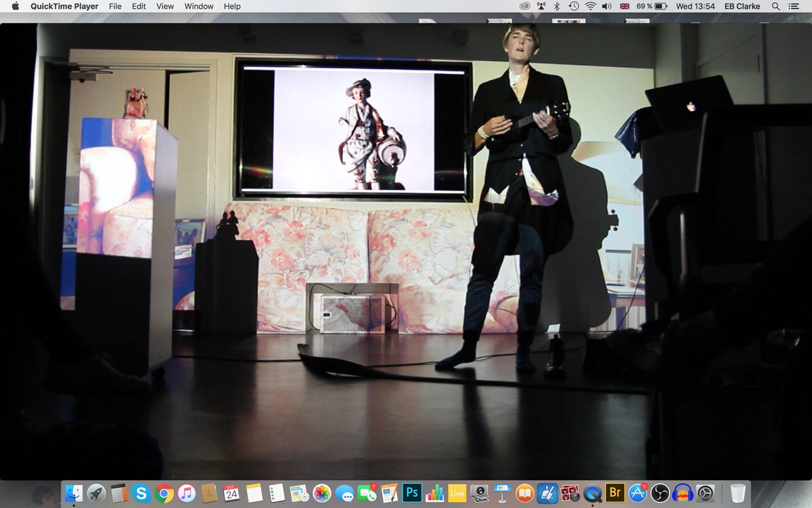Click the QuickTime video frame
This screenshot has width=812, height=508.
pyautogui.click(x=406, y=251)
